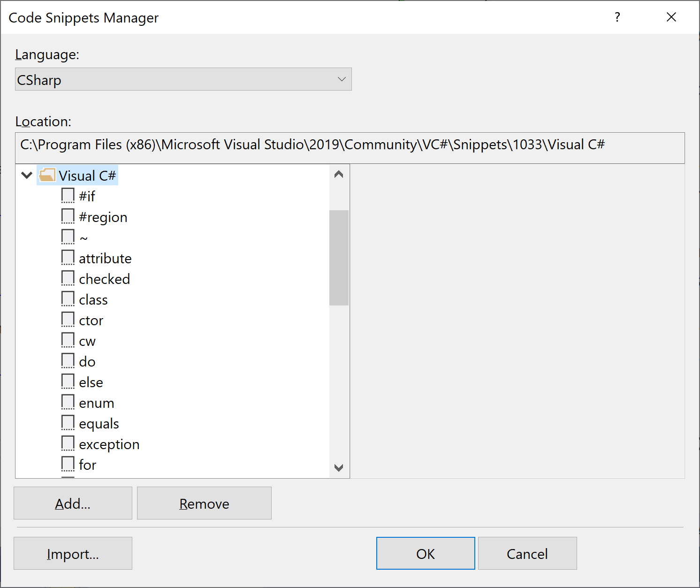
Task: Select the checked snippet text
Action: pos(104,279)
